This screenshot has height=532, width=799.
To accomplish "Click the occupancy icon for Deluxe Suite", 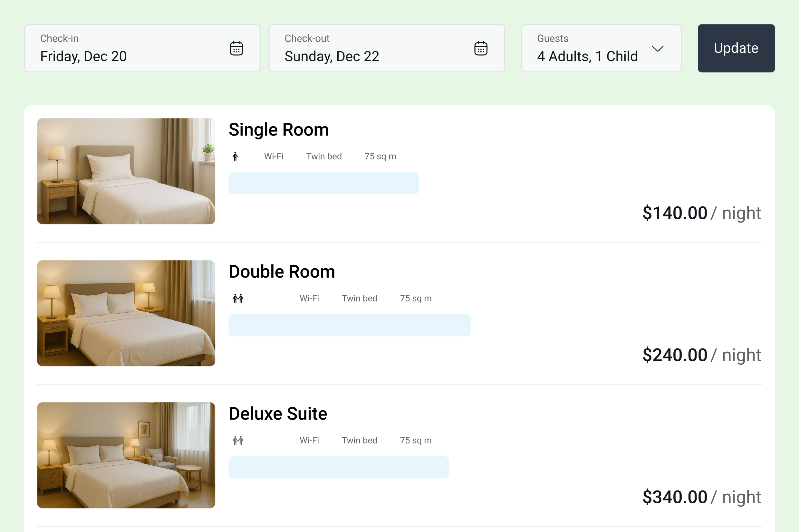I will click(238, 441).
